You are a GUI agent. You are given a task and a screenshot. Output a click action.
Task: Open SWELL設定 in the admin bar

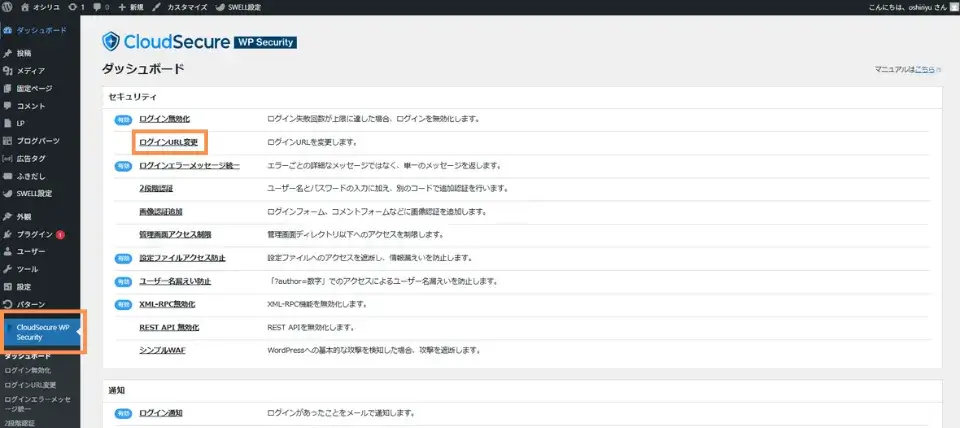click(x=239, y=7)
